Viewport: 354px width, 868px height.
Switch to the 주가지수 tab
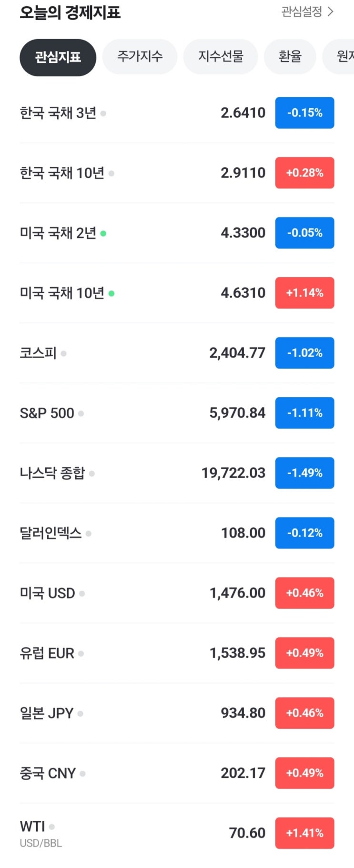coord(140,57)
